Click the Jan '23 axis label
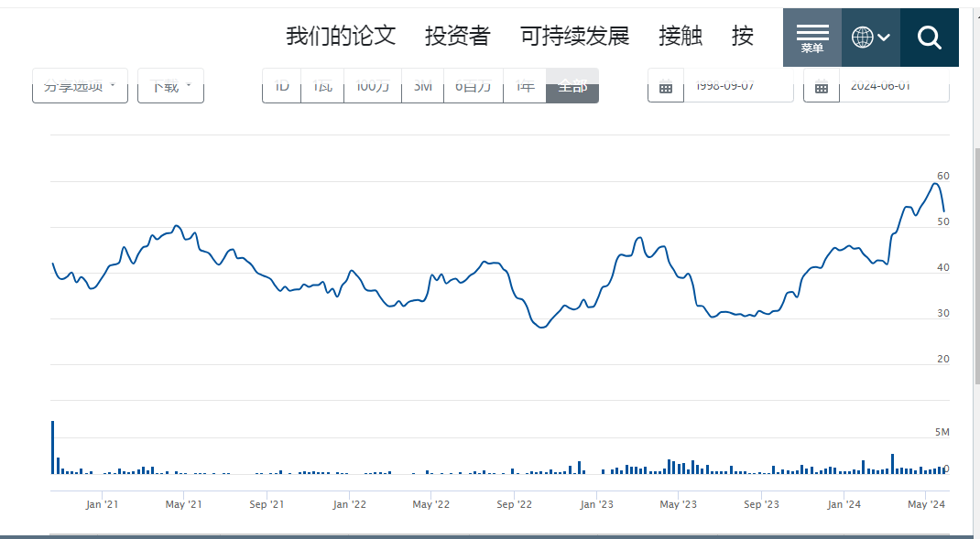This screenshot has width=980, height=539. [597, 504]
